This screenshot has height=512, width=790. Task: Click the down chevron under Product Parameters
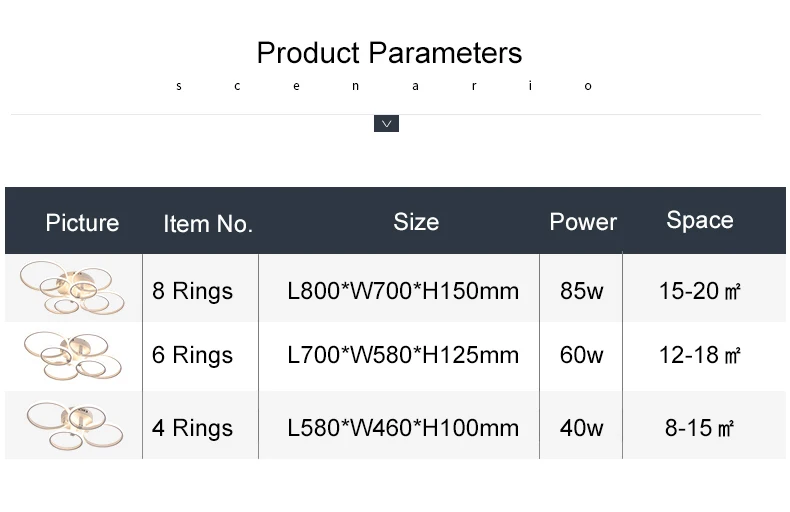[x=386, y=123]
